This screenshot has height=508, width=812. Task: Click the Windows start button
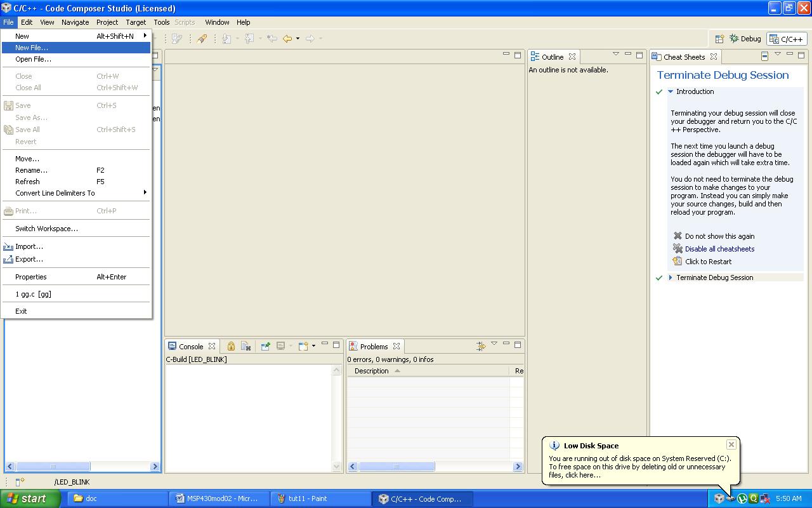pos(30,498)
